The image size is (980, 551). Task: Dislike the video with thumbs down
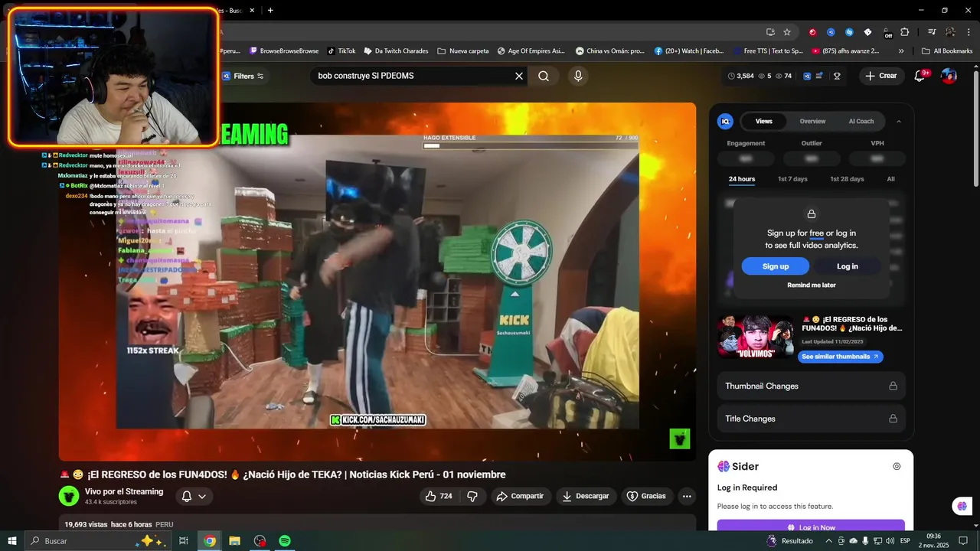(x=472, y=496)
